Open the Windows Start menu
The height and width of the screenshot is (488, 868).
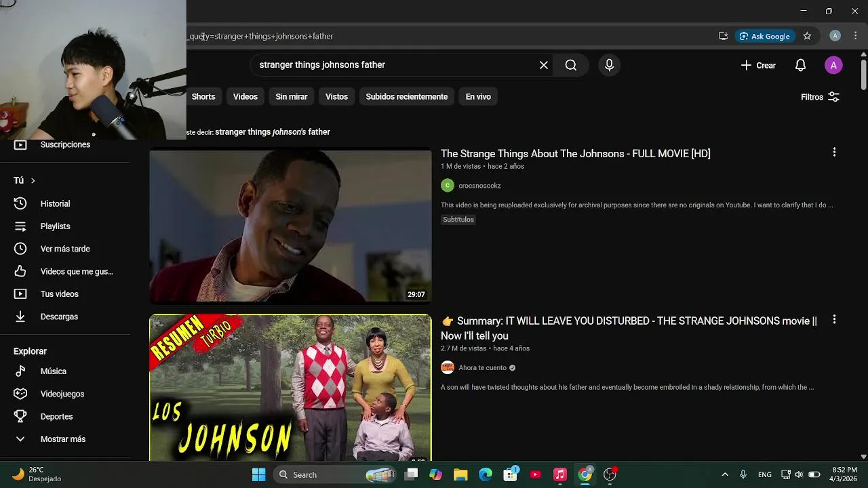coord(259,474)
